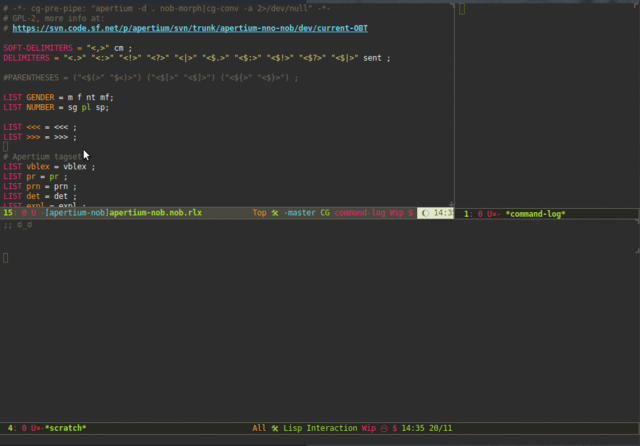Click window number 4 in scratch mode line
Viewport: 640px width, 446px height.
point(10,428)
